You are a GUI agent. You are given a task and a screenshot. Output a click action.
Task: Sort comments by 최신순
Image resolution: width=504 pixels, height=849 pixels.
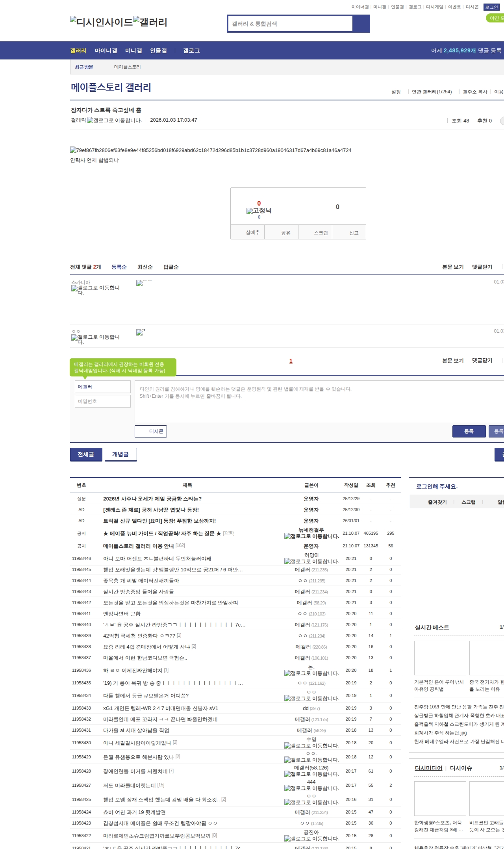[x=145, y=267]
